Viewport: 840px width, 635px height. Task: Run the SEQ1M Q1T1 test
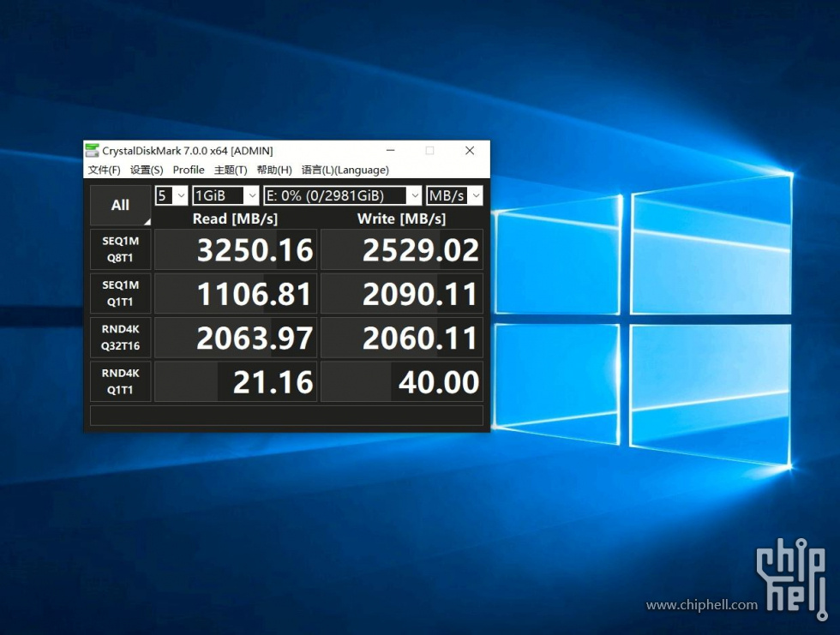pos(121,293)
